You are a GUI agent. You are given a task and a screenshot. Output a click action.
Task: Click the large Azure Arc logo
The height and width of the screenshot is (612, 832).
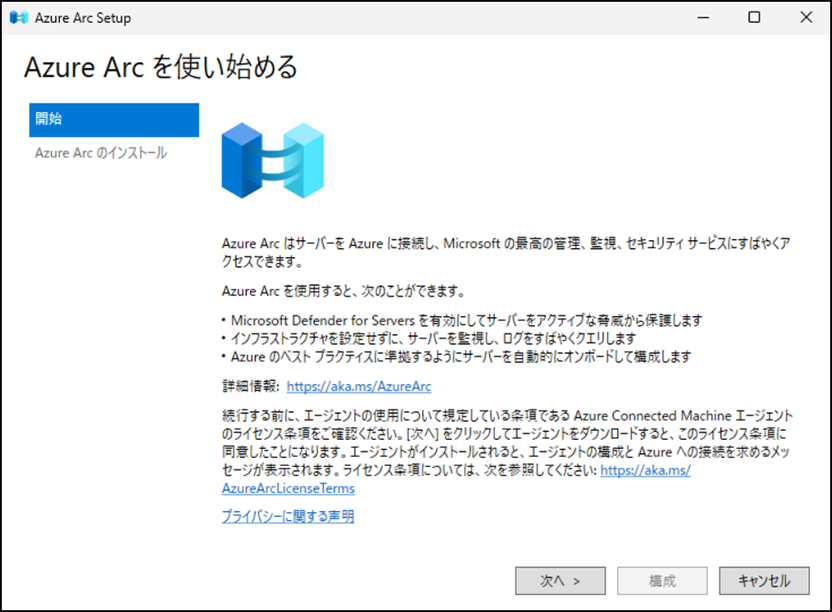click(273, 160)
